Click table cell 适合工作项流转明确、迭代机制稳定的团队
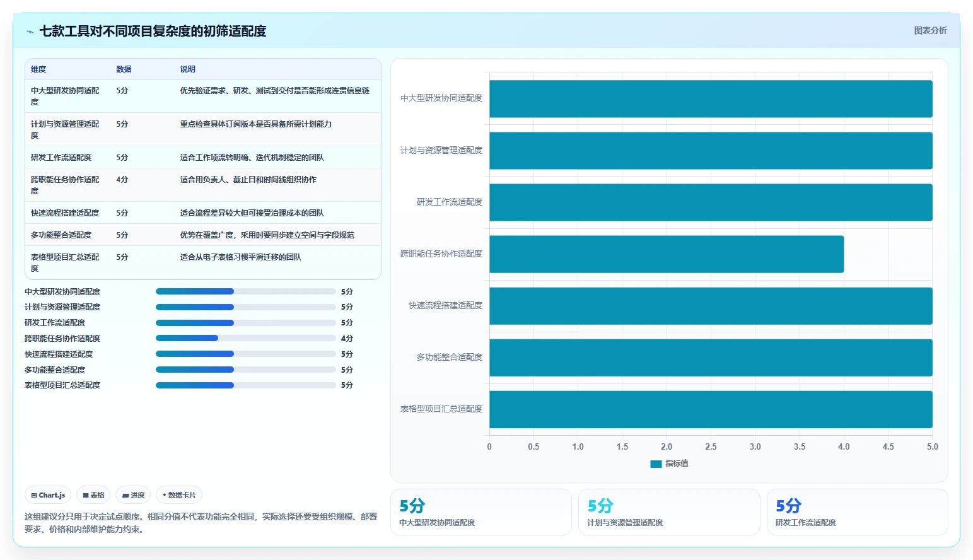The width and height of the screenshot is (973, 560). coord(252,158)
